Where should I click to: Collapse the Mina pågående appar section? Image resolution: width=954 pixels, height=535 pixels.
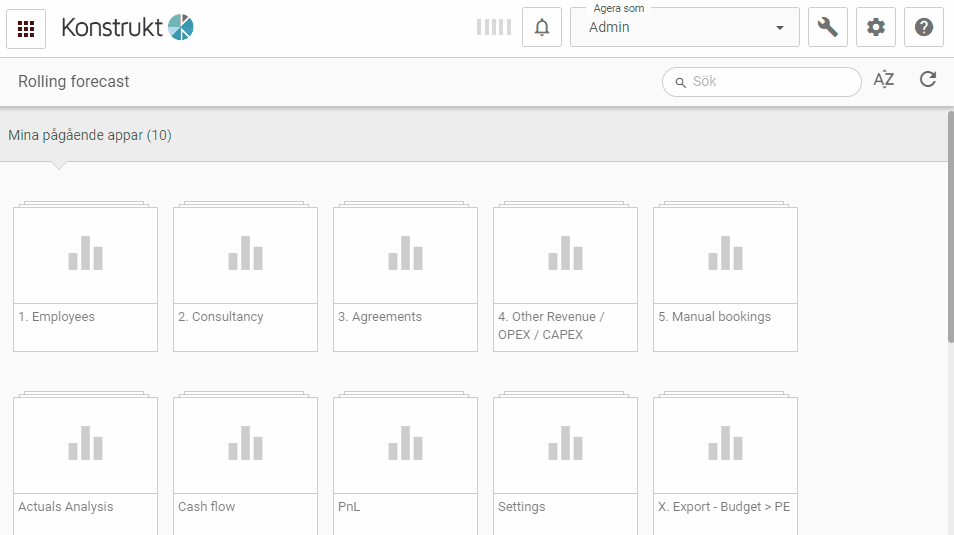click(x=90, y=135)
